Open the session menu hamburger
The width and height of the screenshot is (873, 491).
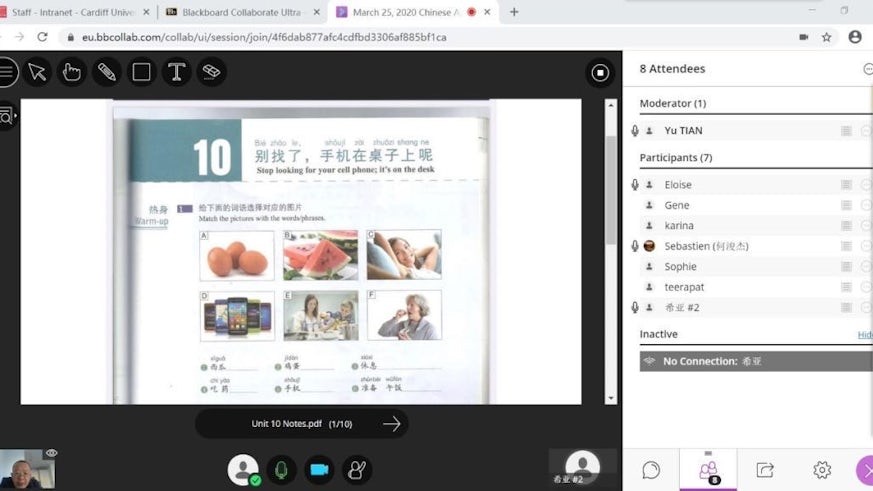click(6, 72)
